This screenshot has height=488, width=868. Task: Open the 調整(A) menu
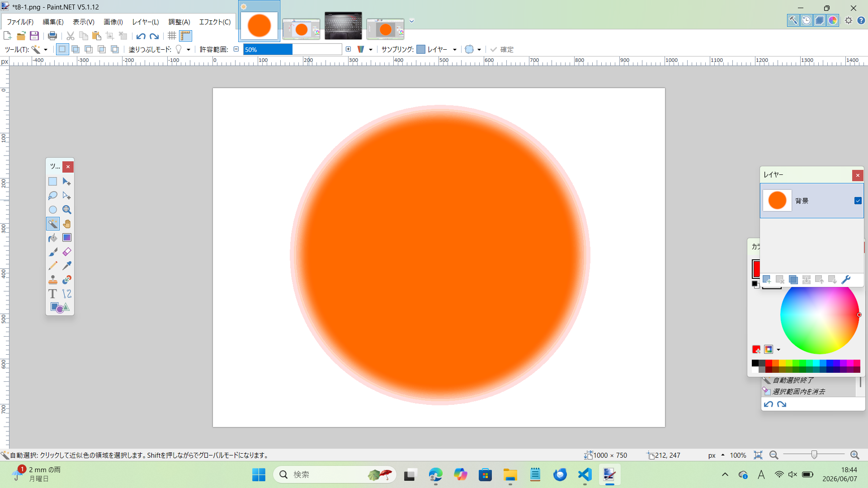click(179, 22)
